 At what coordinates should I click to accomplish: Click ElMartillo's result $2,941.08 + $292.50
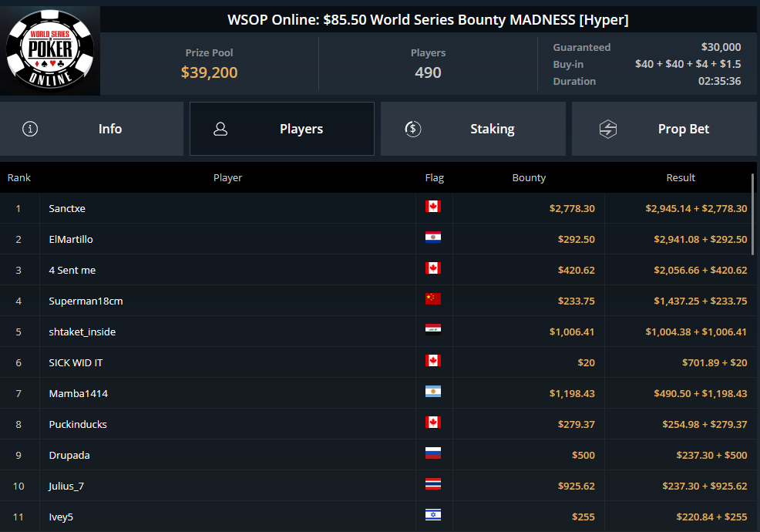click(701, 240)
